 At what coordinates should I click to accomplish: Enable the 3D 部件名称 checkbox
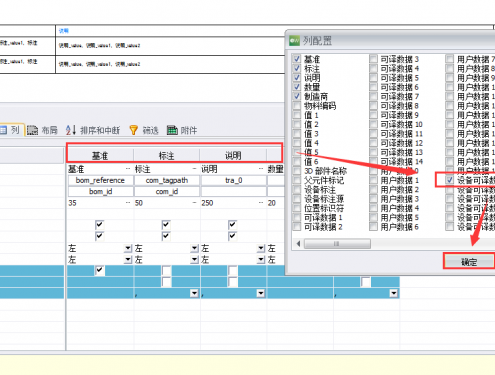point(297,171)
